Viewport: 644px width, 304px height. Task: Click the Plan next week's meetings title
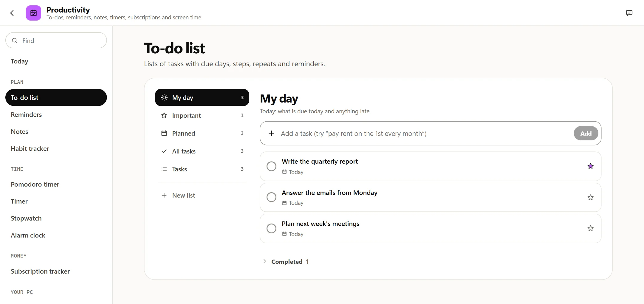coord(321,224)
